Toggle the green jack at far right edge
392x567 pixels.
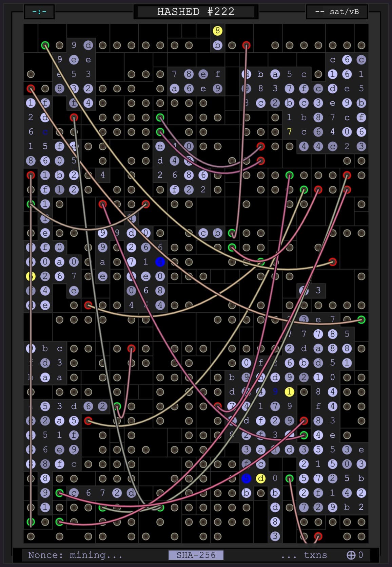361,319
